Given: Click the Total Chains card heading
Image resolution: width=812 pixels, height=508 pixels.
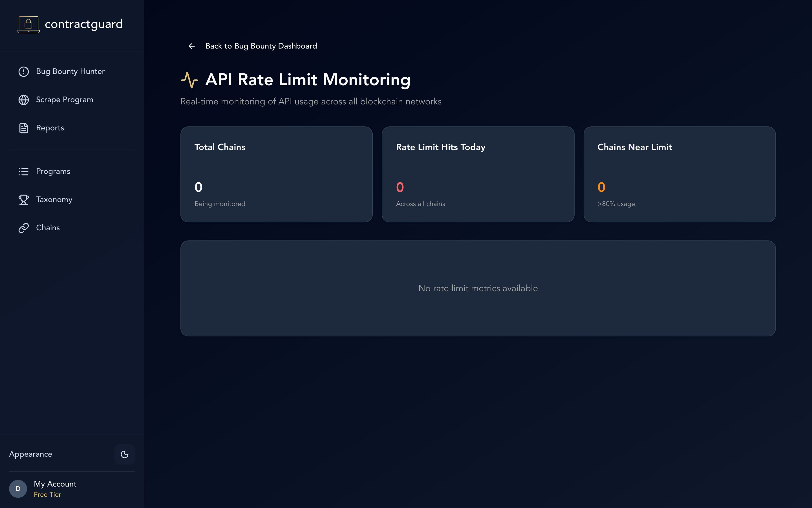Looking at the screenshot, I should (220, 147).
